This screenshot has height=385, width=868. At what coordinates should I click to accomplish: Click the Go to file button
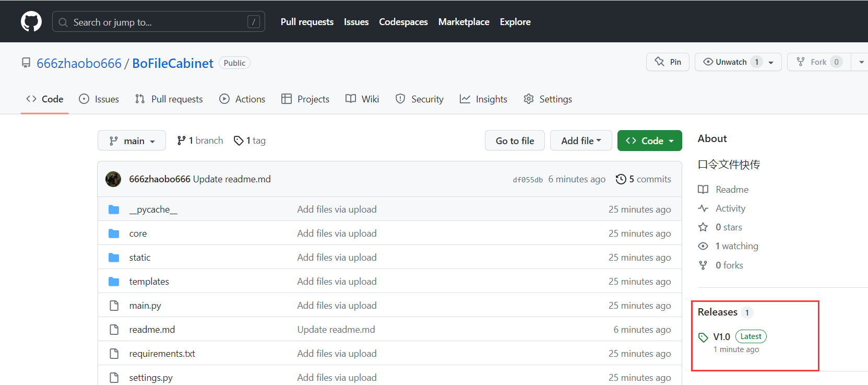(x=515, y=141)
